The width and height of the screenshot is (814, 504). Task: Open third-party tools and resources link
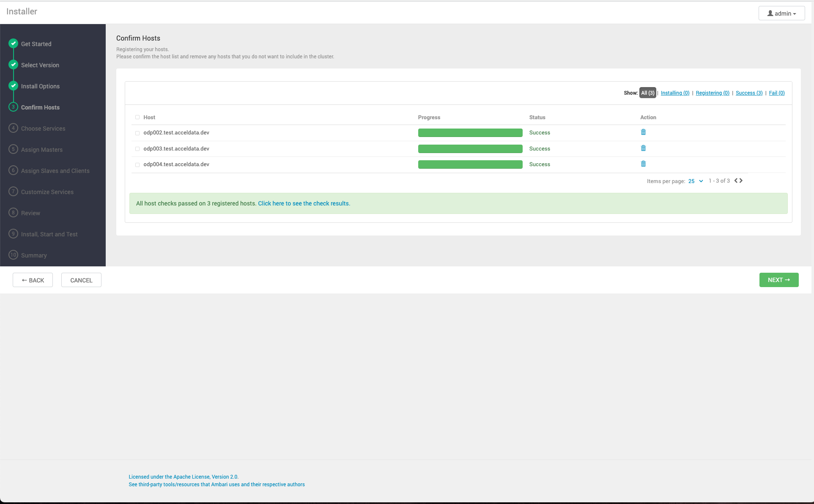click(x=217, y=484)
